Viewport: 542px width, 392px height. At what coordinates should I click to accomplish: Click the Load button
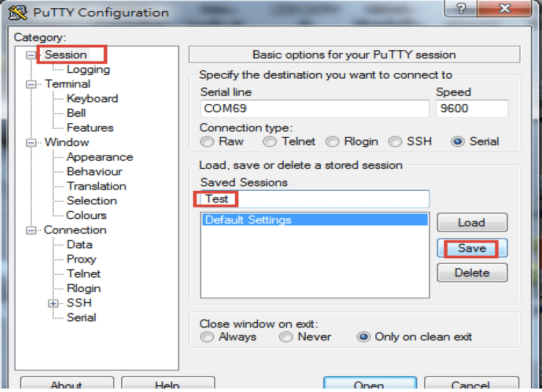click(472, 223)
